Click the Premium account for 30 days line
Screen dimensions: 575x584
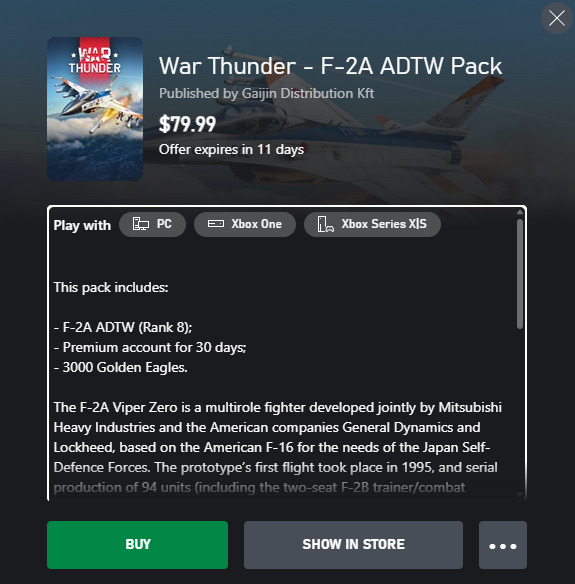pos(150,347)
